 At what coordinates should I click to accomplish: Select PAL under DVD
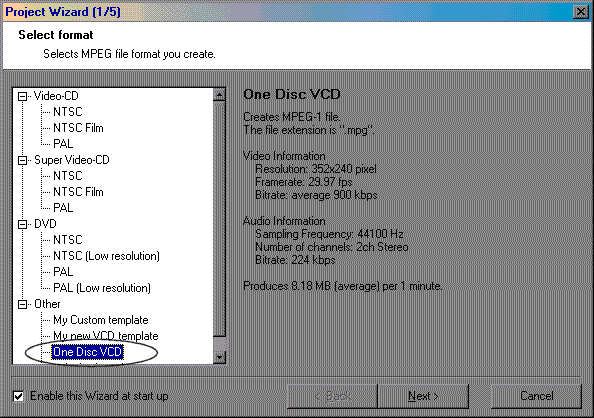[x=63, y=272]
